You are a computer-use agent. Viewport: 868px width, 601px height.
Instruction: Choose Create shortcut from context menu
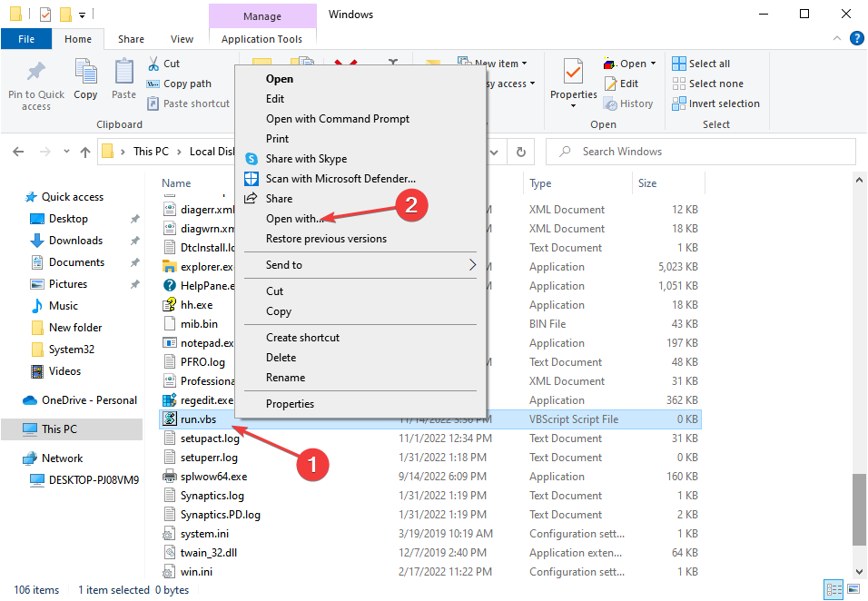pos(303,338)
